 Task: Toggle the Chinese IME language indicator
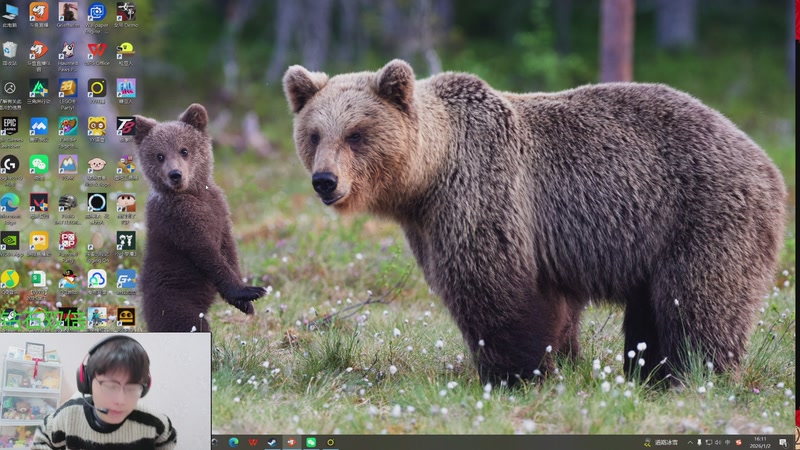(728, 442)
